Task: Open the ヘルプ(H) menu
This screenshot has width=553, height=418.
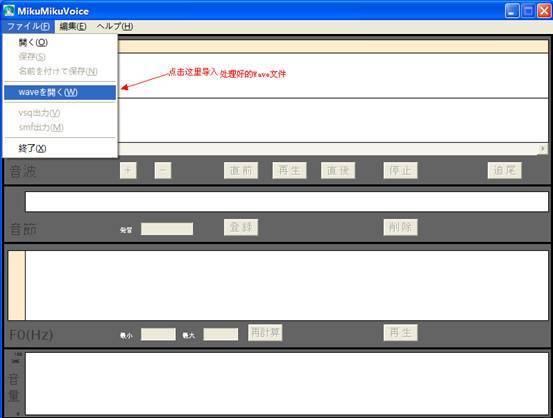Action: (x=115, y=26)
